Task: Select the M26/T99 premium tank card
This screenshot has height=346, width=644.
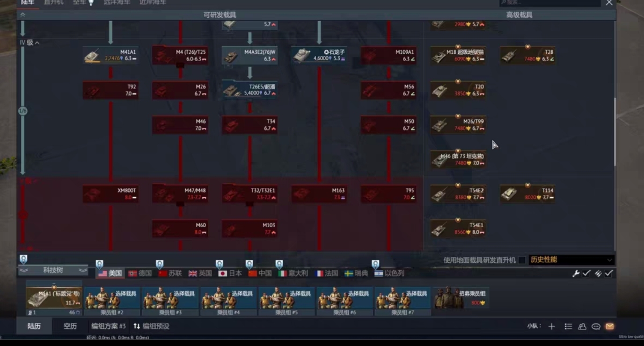Action: [x=458, y=125]
